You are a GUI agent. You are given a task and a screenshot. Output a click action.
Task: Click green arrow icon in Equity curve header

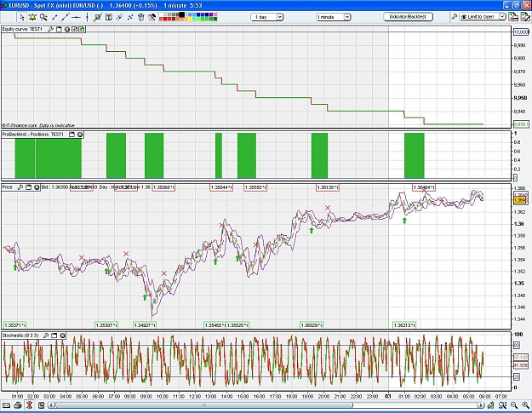(x=82, y=29)
